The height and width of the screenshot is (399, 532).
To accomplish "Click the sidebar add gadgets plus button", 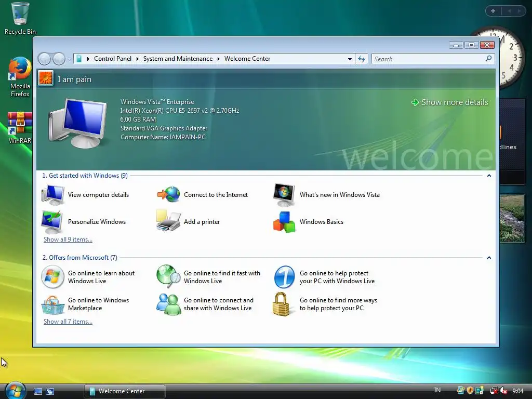I will click(x=493, y=11).
